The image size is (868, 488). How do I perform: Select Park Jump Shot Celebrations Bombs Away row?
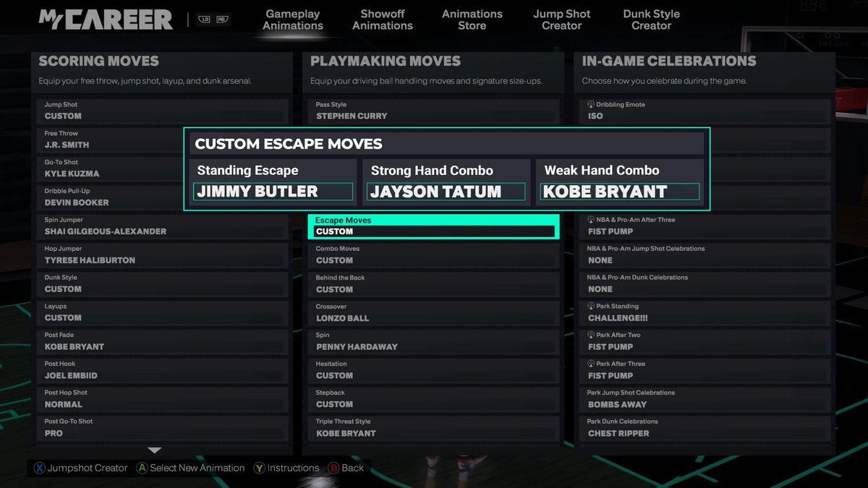coord(705,399)
